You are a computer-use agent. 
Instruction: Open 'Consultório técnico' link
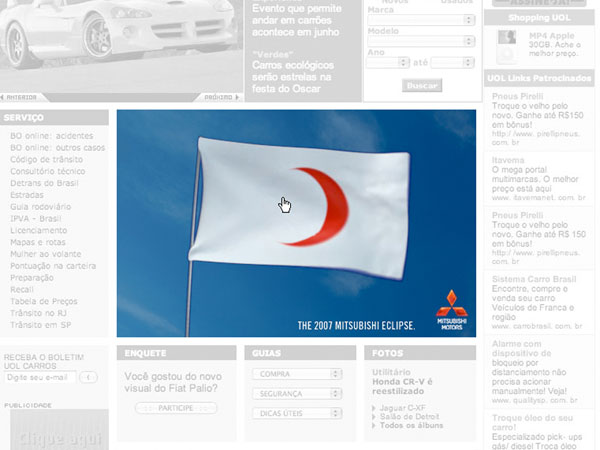(47, 171)
